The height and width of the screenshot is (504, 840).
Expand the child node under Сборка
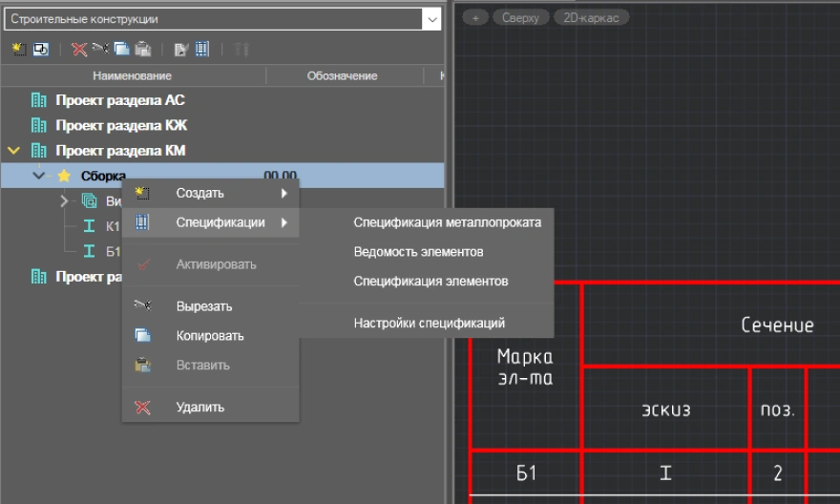coord(64,201)
